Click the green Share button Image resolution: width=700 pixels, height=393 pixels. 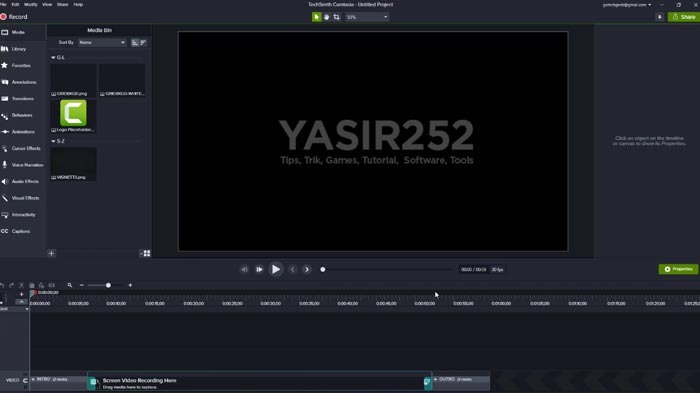click(683, 17)
